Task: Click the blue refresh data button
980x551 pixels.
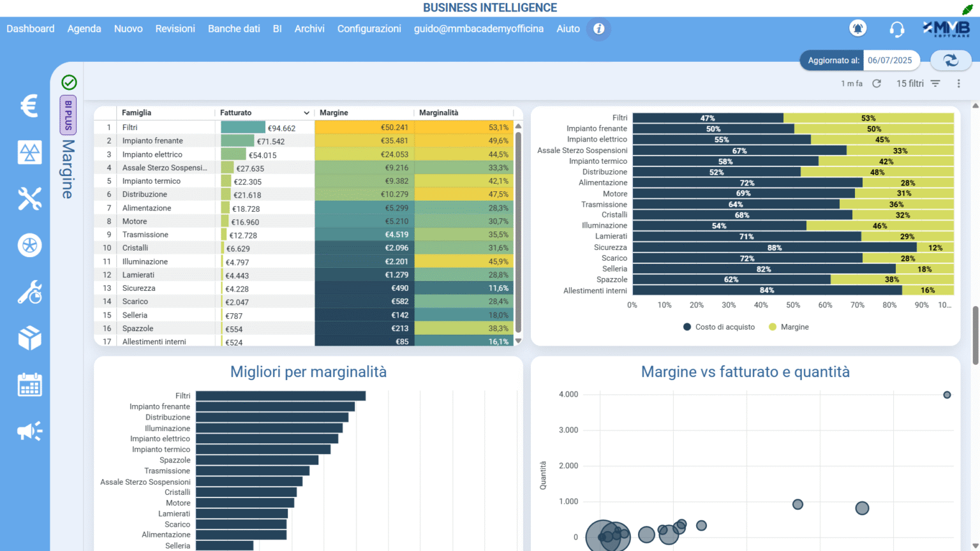Action: pyautogui.click(x=951, y=61)
